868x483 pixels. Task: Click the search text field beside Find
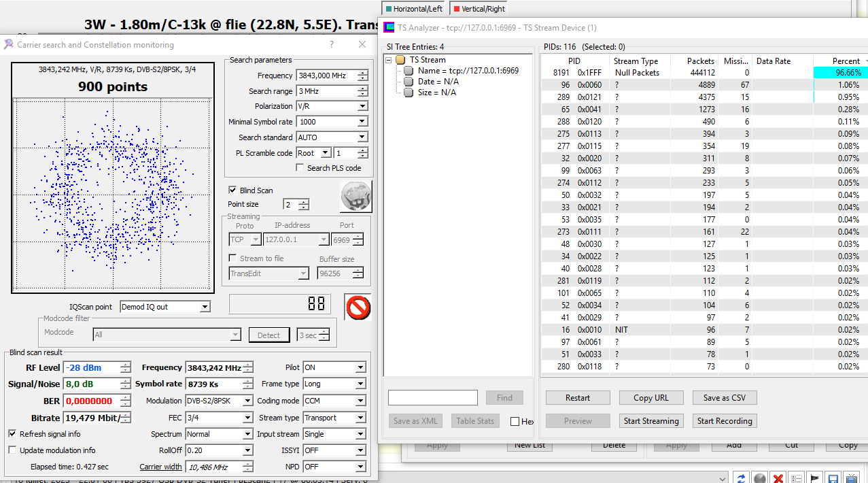pyautogui.click(x=432, y=398)
